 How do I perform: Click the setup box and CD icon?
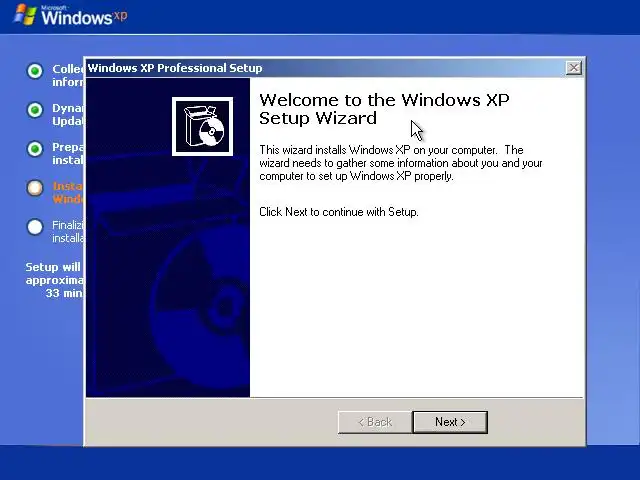coord(202,127)
